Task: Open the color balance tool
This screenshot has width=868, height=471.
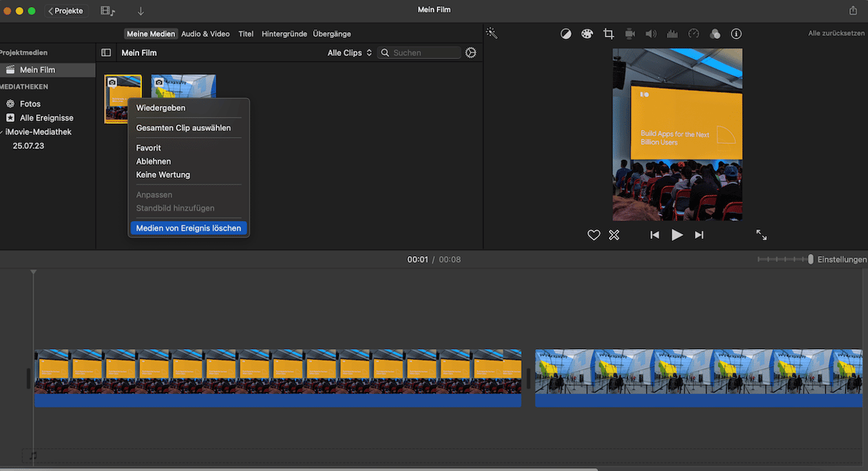Action: [566, 34]
